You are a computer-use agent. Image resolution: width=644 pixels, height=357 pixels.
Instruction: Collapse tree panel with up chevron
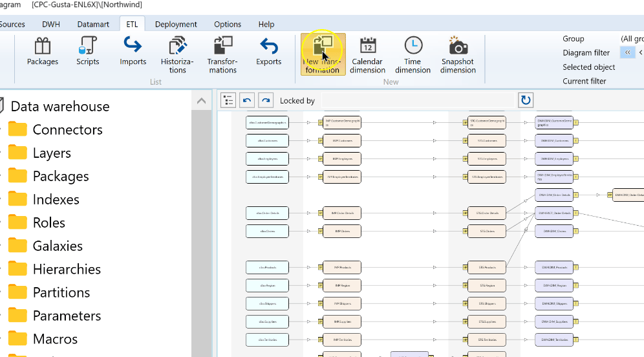pyautogui.click(x=201, y=101)
